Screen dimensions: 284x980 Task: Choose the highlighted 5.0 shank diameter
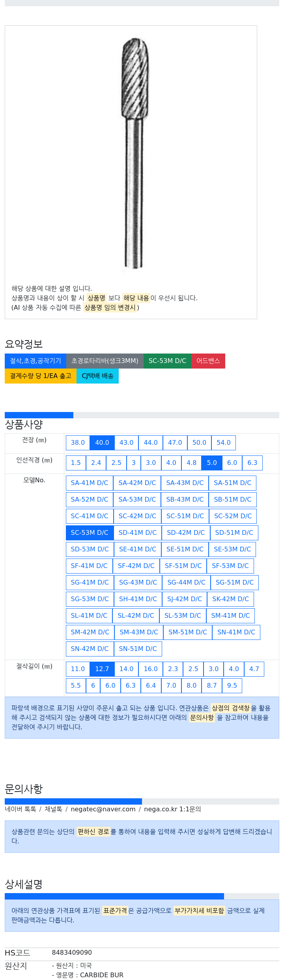coord(212,463)
